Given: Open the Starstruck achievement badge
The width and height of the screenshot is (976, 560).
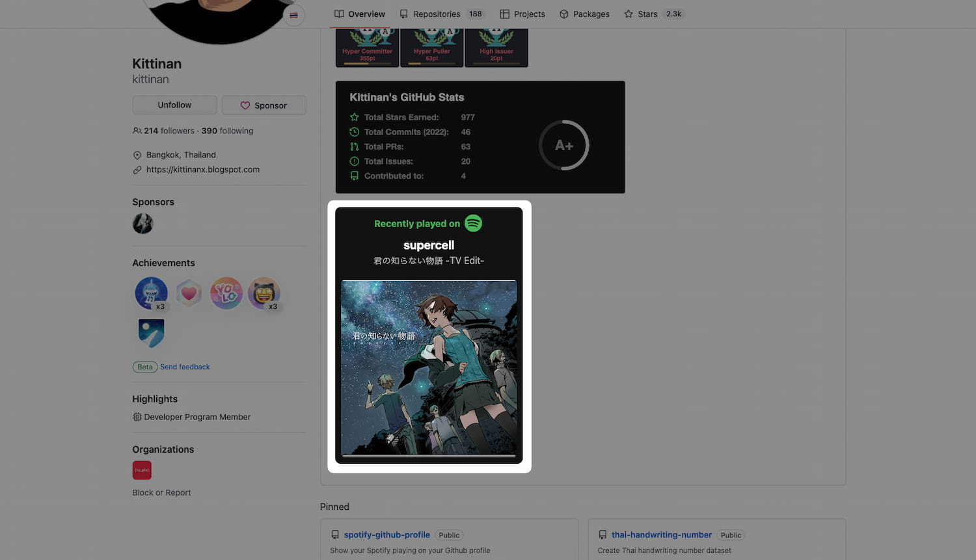Looking at the screenshot, I should click(x=264, y=293).
